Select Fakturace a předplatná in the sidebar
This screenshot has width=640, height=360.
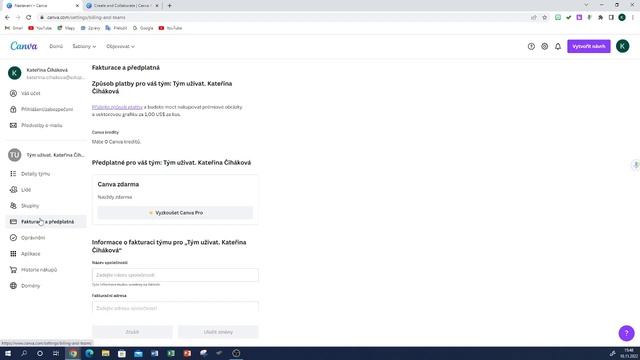point(46,222)
